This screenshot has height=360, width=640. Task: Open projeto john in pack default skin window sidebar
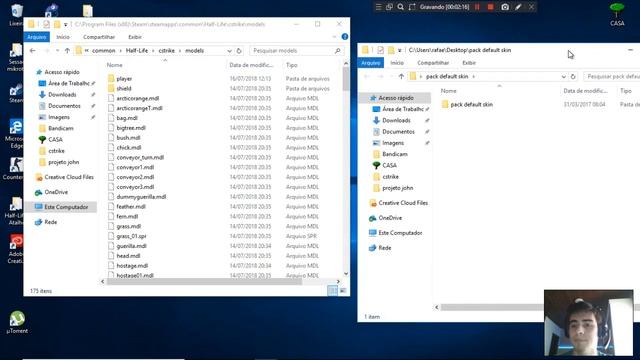[x=398, y=188]
